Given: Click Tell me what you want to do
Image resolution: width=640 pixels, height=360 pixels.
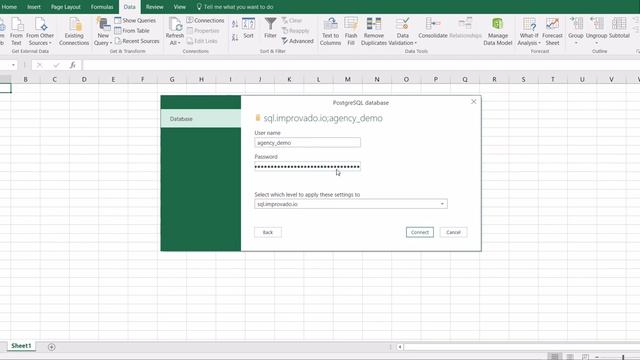Looking at the screenshot, I should click(235, 7).
